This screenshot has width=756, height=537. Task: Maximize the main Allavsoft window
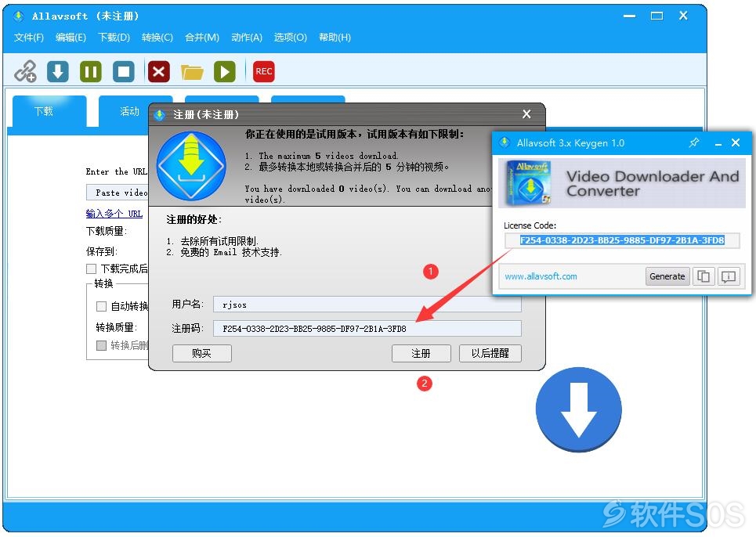click(657, 16)
